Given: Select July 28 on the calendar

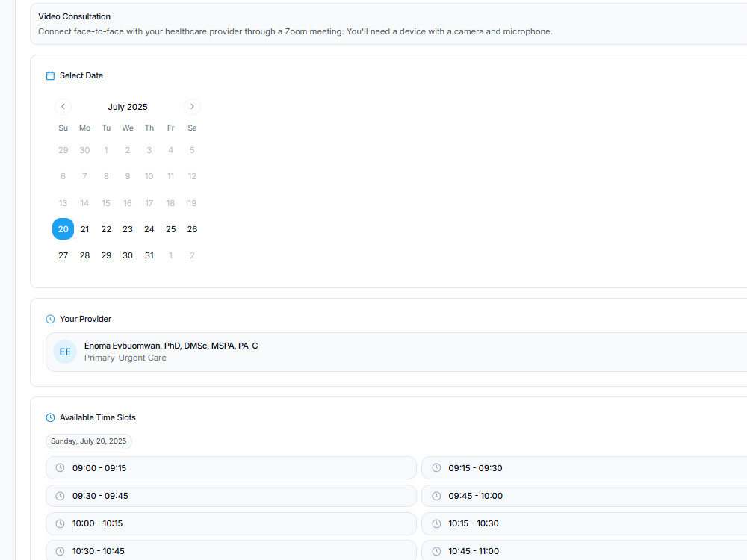Looking at the screenshot, I should [x=85, y=255].
